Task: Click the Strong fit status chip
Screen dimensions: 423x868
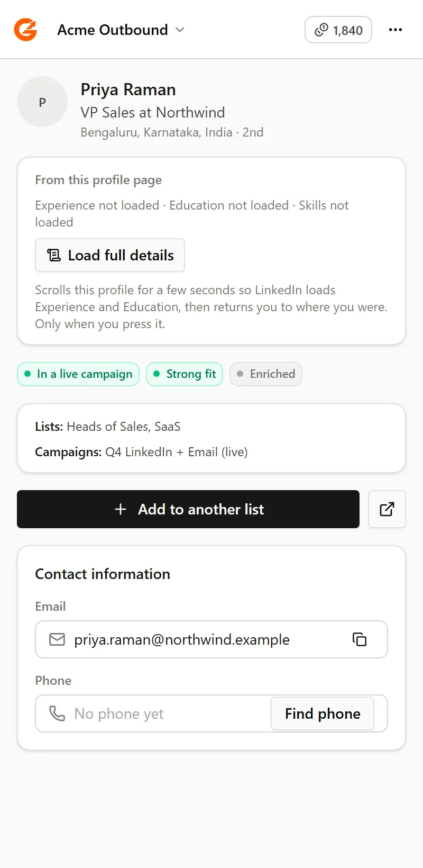Action: [x=185, y=374]
